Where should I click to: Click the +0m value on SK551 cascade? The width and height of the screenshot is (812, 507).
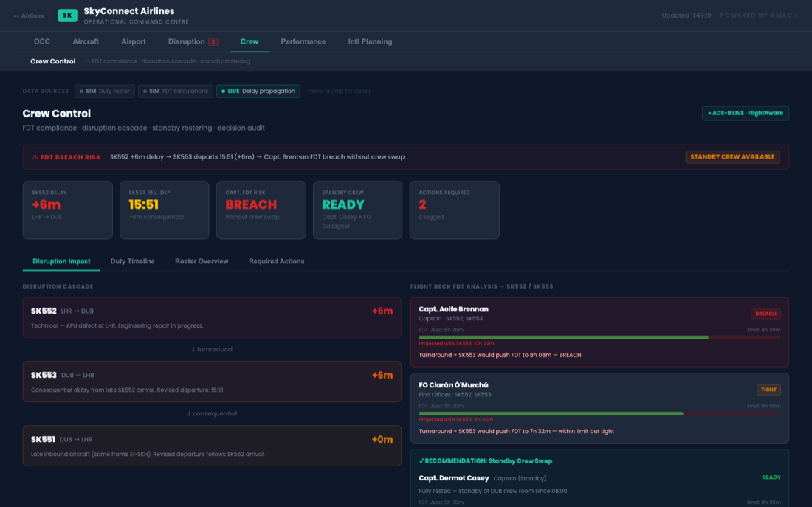(382, 440)
